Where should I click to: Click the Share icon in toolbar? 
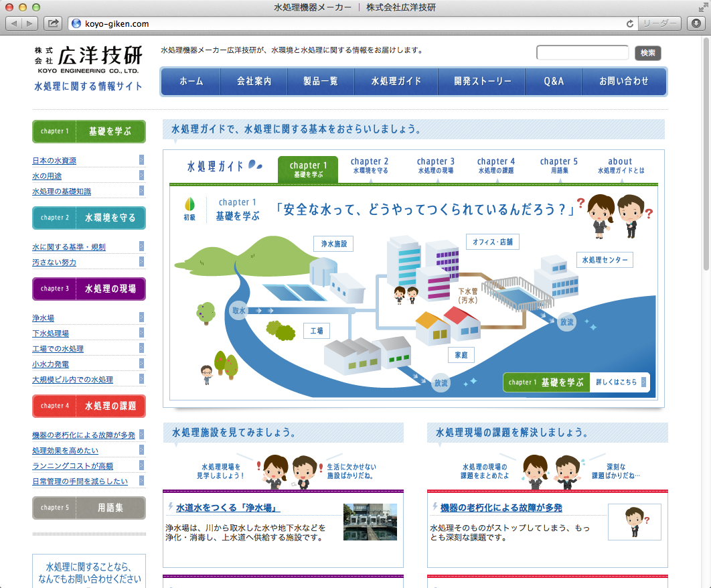point(52,23)
